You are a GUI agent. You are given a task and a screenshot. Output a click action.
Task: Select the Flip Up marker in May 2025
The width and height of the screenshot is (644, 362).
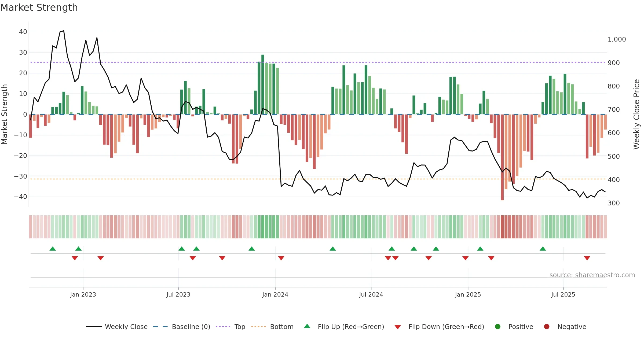pyautogui.click(x=543, y=249)
